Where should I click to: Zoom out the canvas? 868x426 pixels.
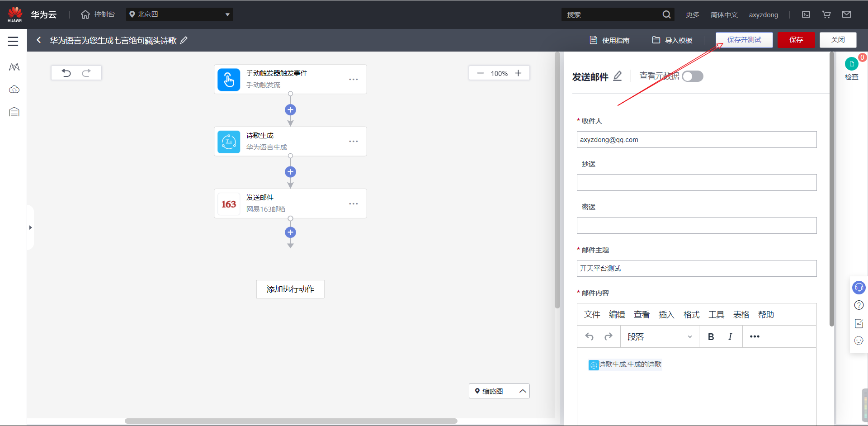point(480,73)
